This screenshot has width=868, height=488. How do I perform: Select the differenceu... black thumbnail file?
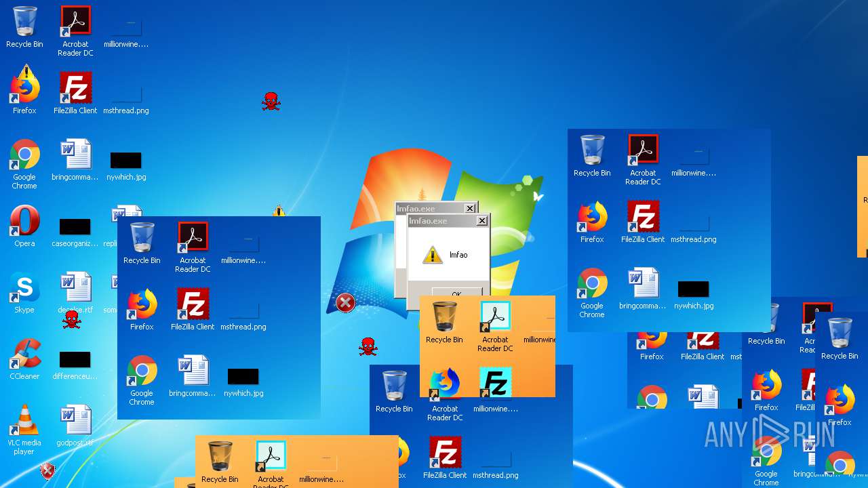75,359
